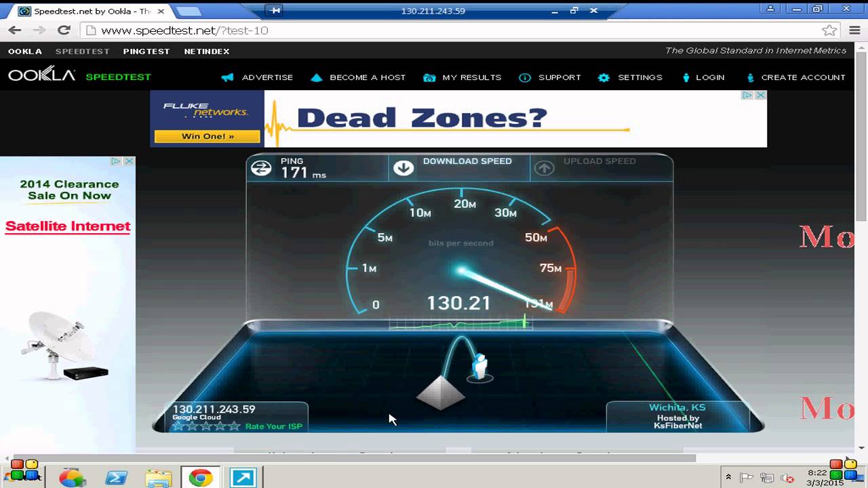
Task: Click the My Results camera icon
Action: tap(429, 78)
